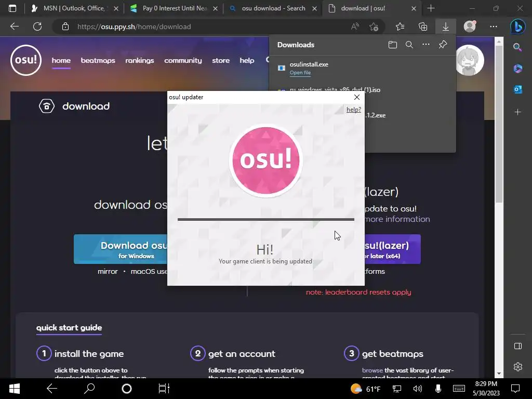
Task: Refresh the osu! download page
Action: pyautogui.click(x=37, y=26)
